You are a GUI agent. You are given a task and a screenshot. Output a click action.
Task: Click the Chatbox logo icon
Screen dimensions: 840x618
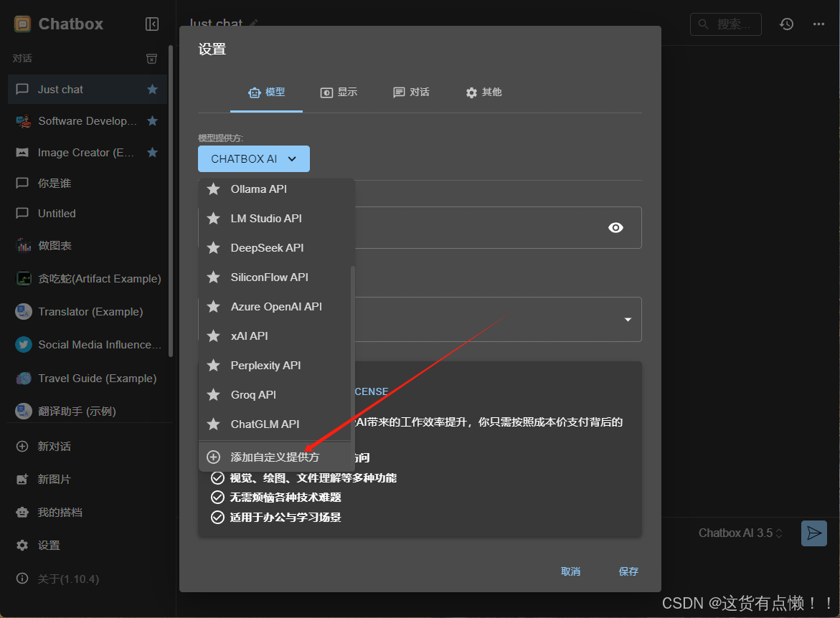pos(22,24)
